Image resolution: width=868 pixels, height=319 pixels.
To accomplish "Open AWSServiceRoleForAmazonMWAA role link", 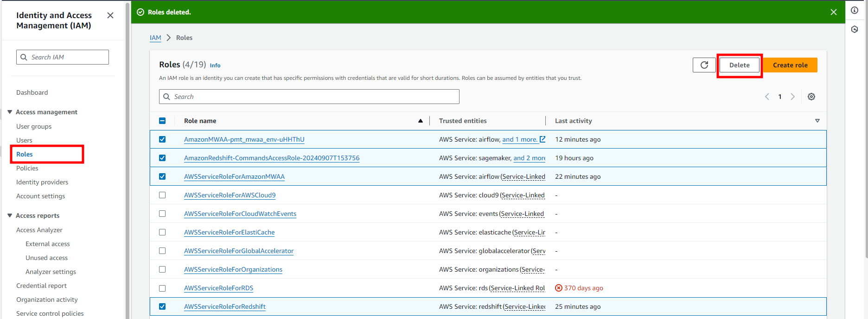I will [x=234, y=176].
